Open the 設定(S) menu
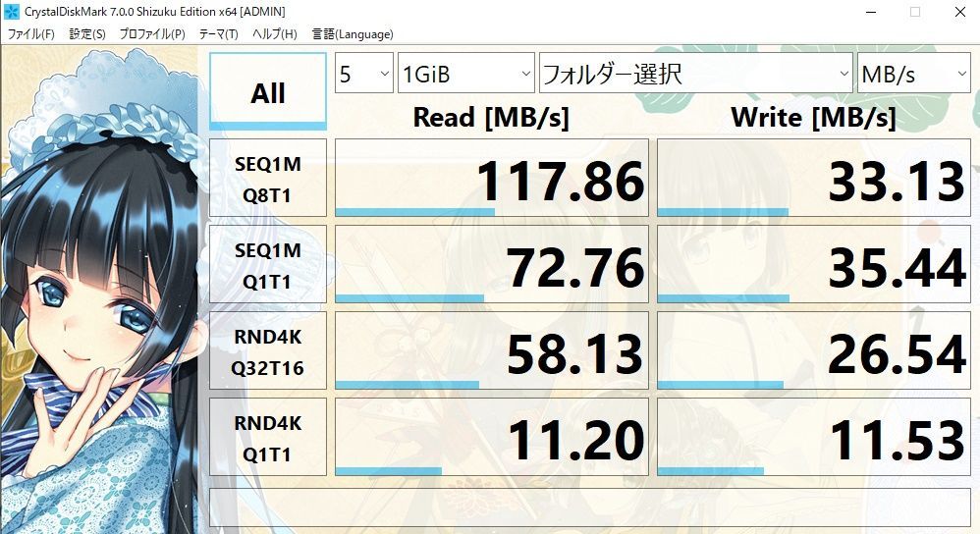Screen dimensions: 980x534 (86, 33)
